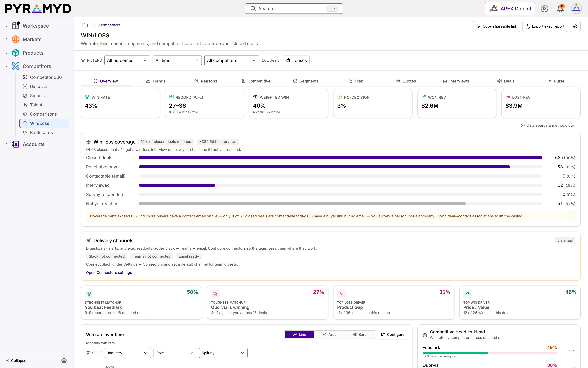This screenshot has width=588, height=368.
Task: Switch to the Trends tab
Action: [x=156, y=81]
